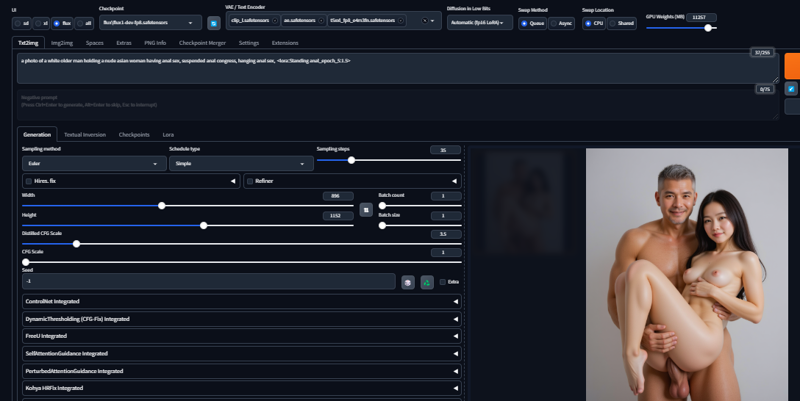Click the blue icon beside the prompt box
Image resolution: width=800 pixels, height=401 pixels.
[791, 88]
